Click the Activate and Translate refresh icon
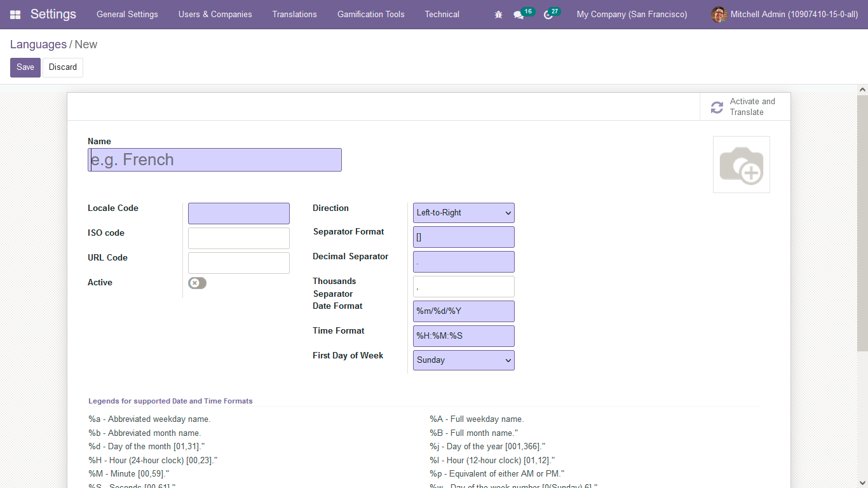The image size is (868, 488). pyautogui.click(x=717, y=107)
